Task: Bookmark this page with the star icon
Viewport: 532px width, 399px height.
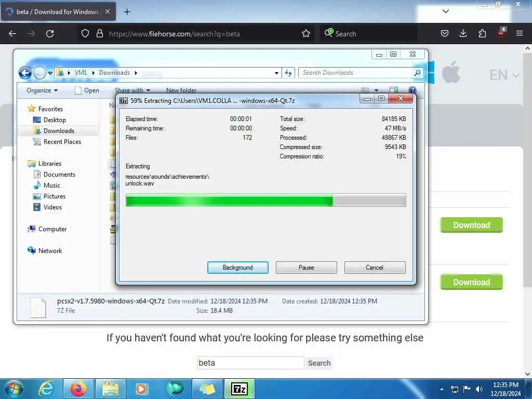Action: [305, 34]
